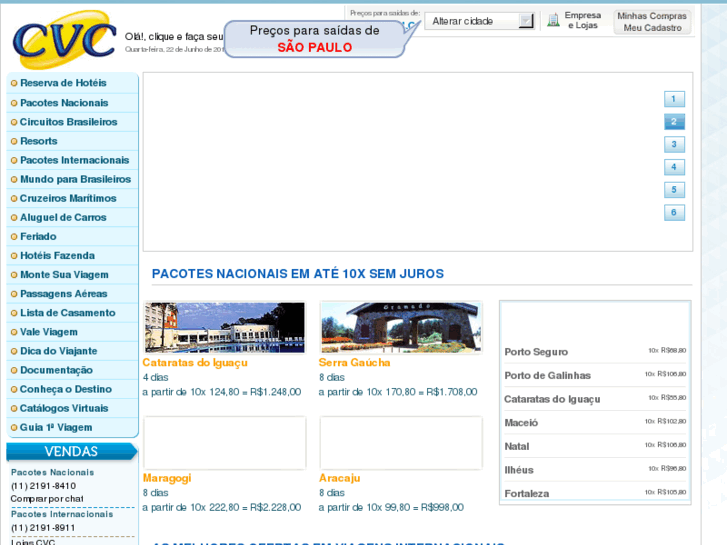
Task: Select Mundo para Brasileiros
Action: tap(75, 179)
